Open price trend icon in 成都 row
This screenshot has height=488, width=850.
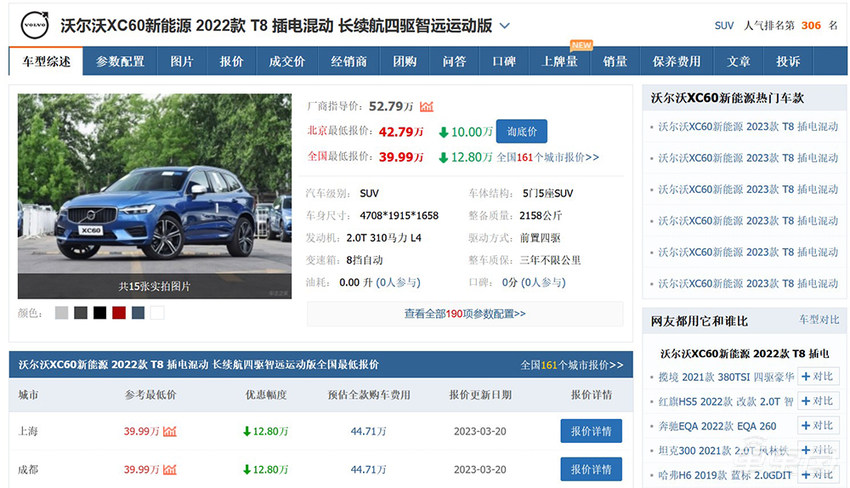click(170, 470)
